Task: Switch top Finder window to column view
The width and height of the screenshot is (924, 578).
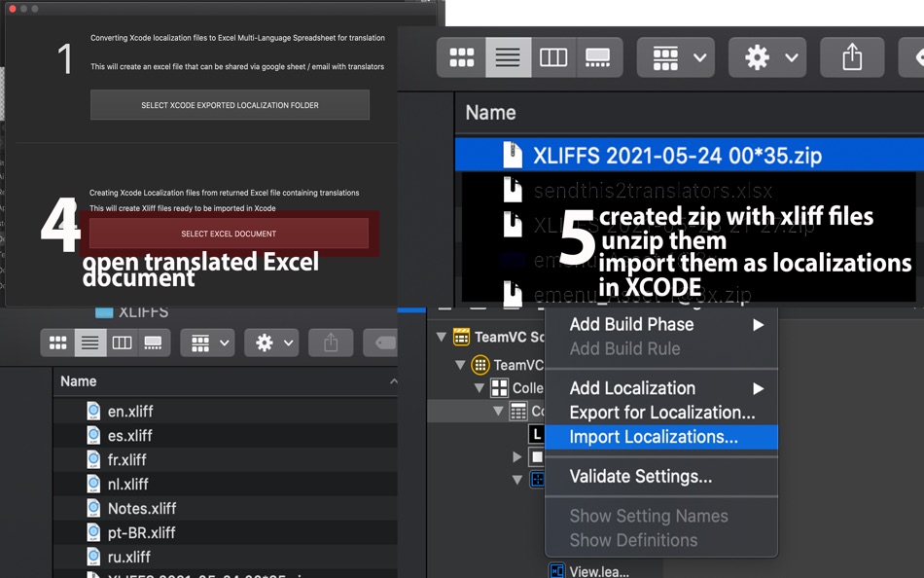Action: [x=553, y=57]
